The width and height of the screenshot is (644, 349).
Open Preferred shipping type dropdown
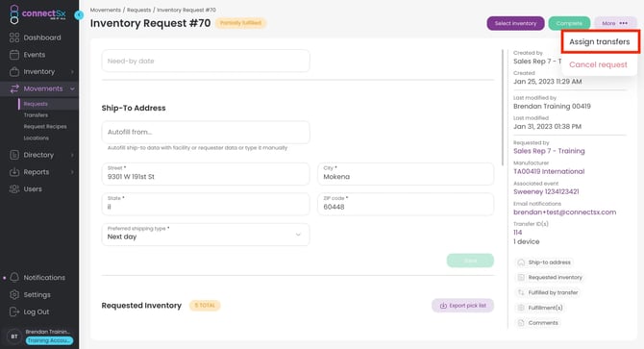coord(206,235)
